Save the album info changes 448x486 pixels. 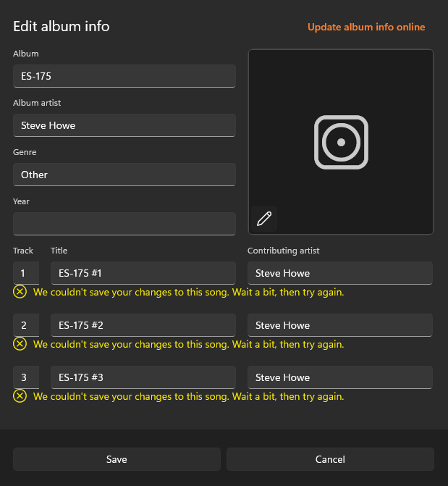tap(117, 459)
